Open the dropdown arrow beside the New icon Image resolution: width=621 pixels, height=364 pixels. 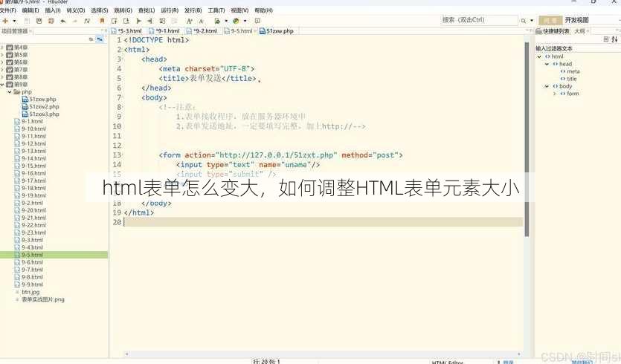click(14, 21)
